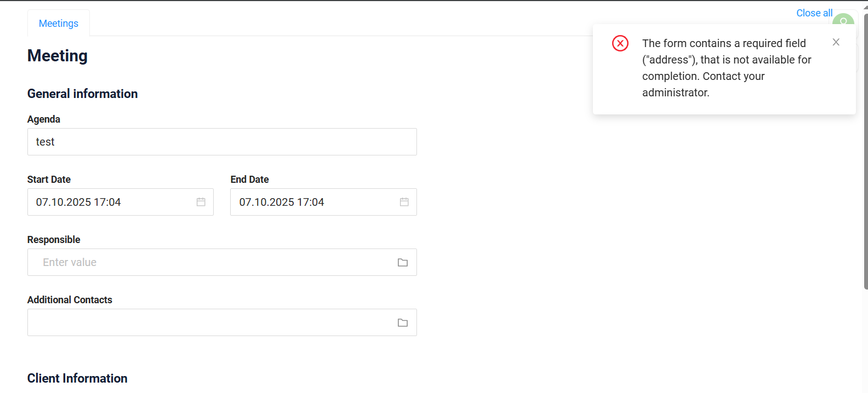Focus the Agenda text field containing test
Screen dimensions: 868x393
(x=222, y=142)
